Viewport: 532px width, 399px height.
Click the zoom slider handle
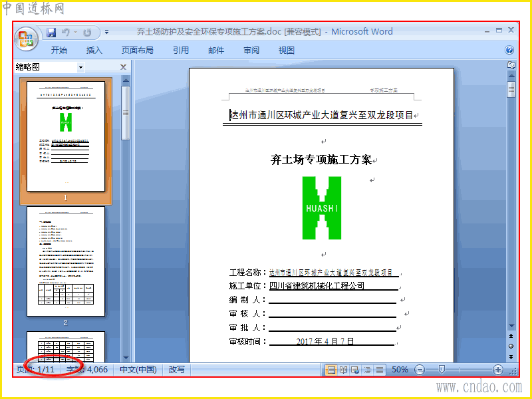click(442, 370)
